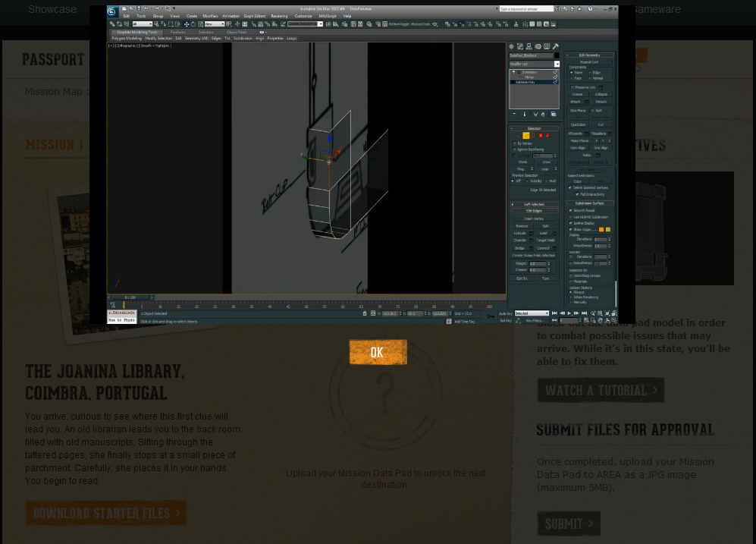This screenshot has width=756, height=544.
Task: Uncheck the Isoline Display checkbox
Action: click(x=571, y=223)
